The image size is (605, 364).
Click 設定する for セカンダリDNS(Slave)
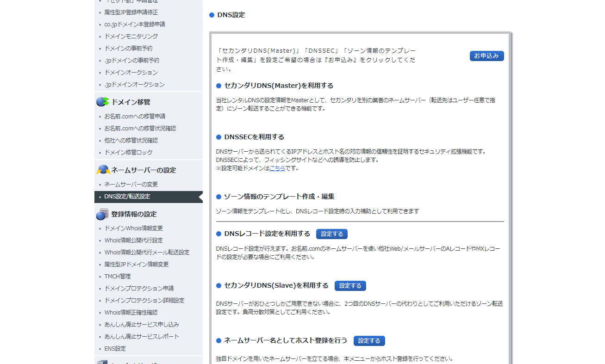pyautogui.click(x=350, y=286)
